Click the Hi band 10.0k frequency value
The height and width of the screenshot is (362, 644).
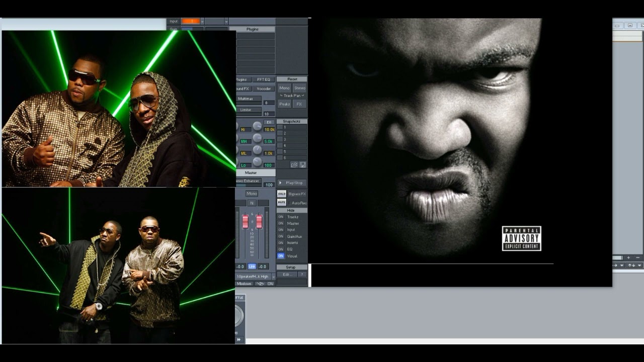click(x=269, y=129)
